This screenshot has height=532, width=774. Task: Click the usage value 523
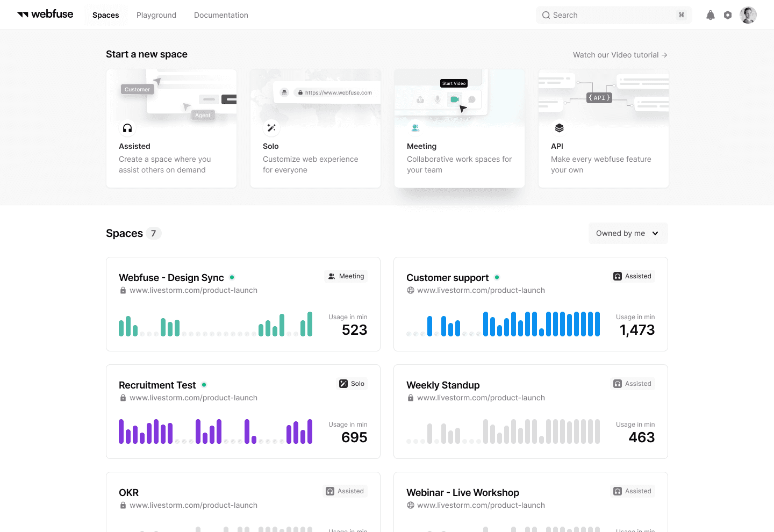click(x=355, y=330)
